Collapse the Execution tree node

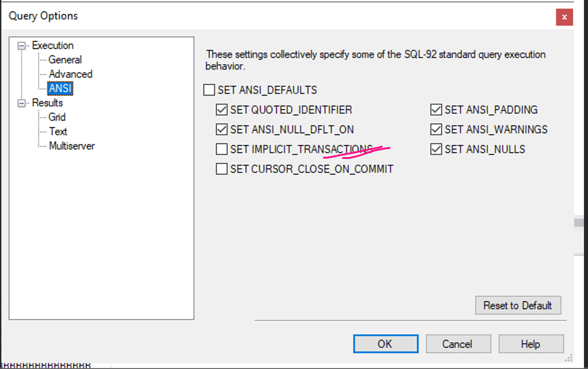21,46
